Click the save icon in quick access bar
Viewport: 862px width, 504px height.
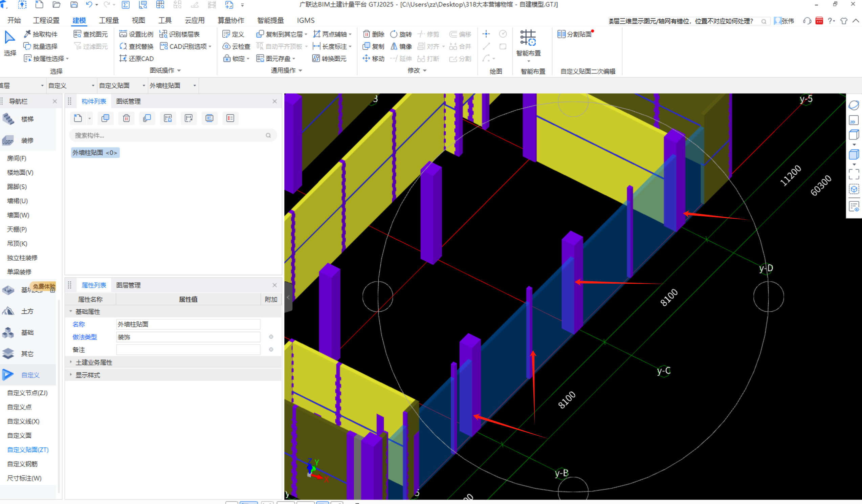[x=74, y=4]
